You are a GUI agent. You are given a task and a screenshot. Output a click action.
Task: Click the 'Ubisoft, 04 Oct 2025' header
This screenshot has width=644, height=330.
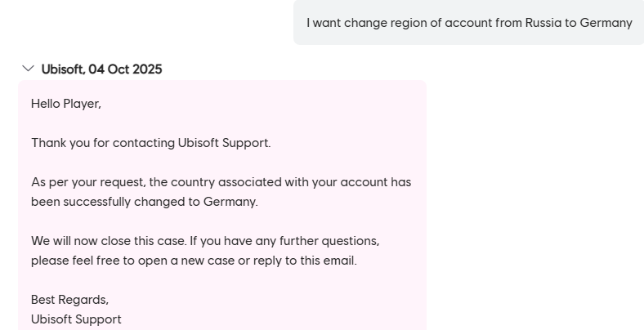pyautogui.click(x=101, y=69)
